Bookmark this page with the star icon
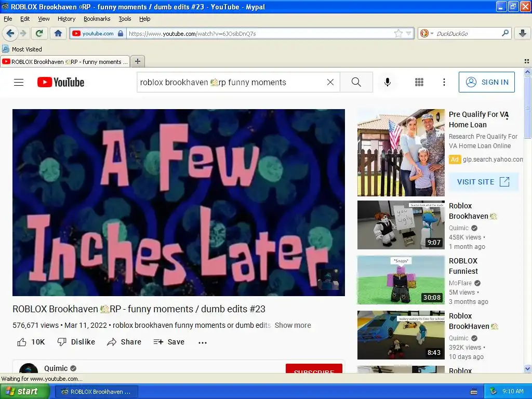The image size is (532, 399). coord(398,33)
